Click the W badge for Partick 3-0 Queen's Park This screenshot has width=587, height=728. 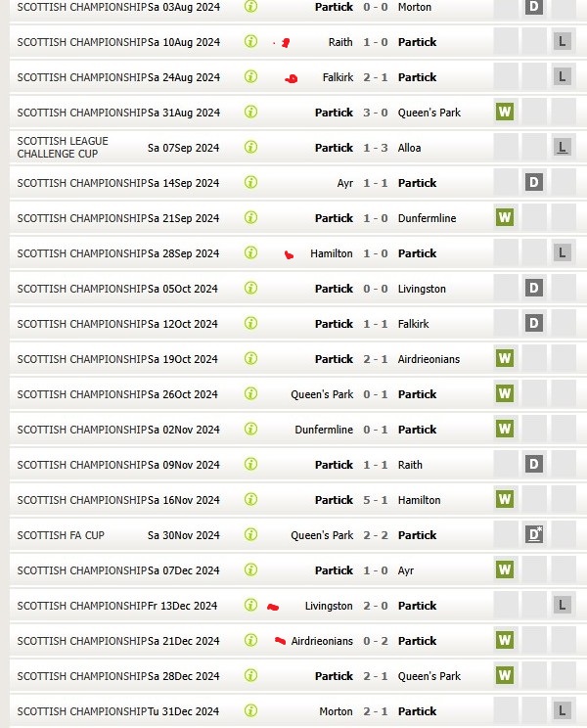click(505, 113)
